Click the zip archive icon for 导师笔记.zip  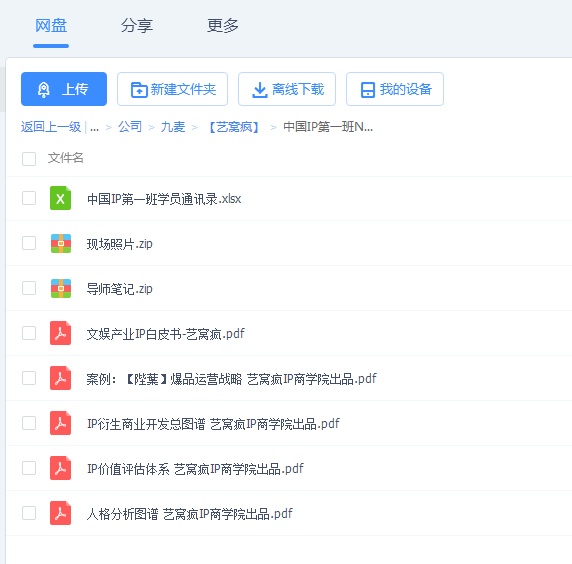tap(61, 289)
